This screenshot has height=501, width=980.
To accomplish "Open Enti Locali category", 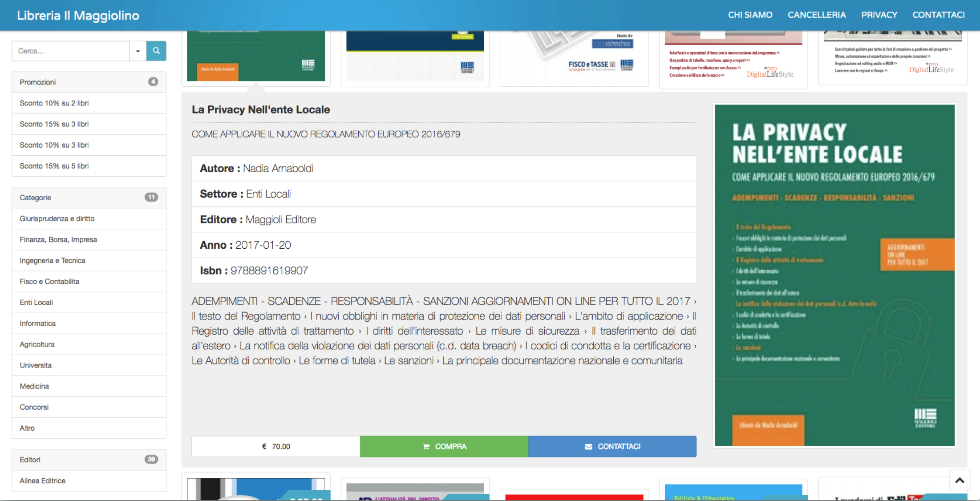I will (89, 302).
